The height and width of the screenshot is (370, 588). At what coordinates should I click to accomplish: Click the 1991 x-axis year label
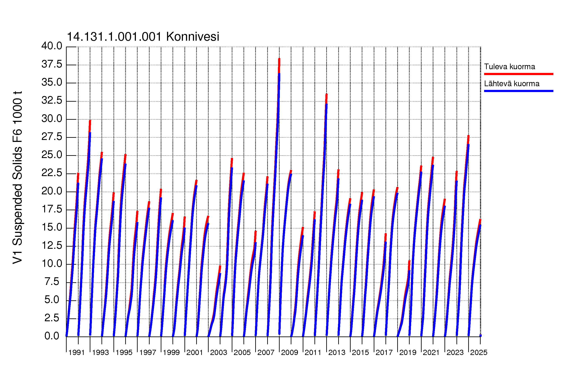pyautogui.click(x=76, y=352)
